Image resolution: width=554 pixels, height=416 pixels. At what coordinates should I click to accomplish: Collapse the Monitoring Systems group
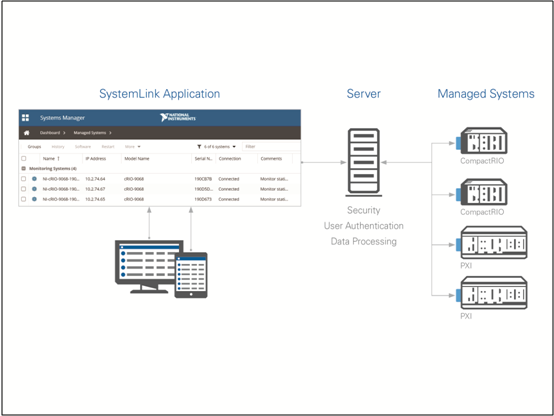tap(24, 169)
